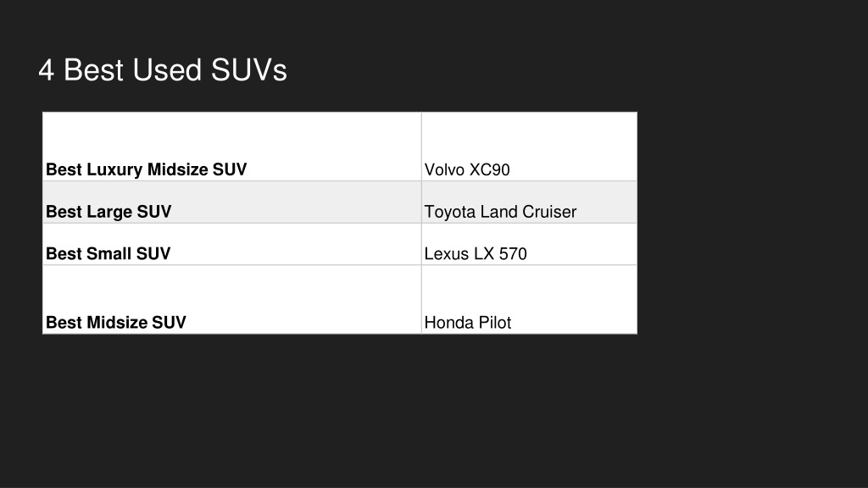Click the number "570" in the Lexus row
Image resolution: width=868 pixels, height=488 pixels.
click(x=513, y=254)
